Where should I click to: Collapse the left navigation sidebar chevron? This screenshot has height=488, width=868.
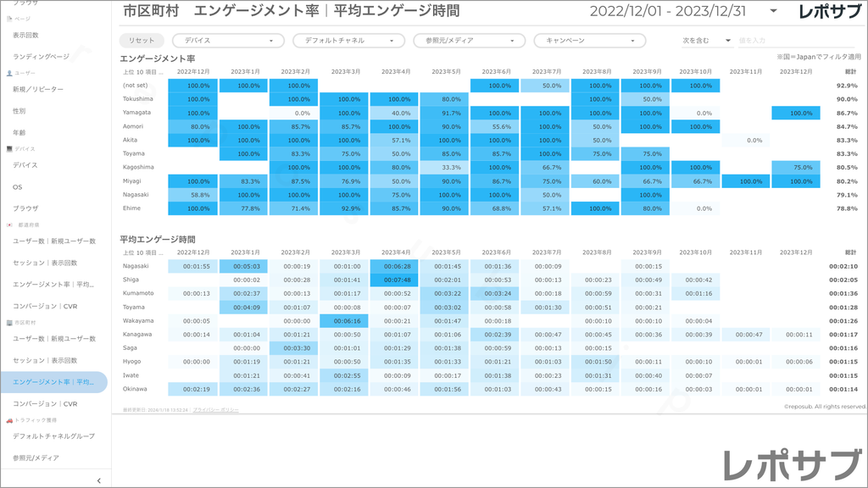tap(99, 480)
